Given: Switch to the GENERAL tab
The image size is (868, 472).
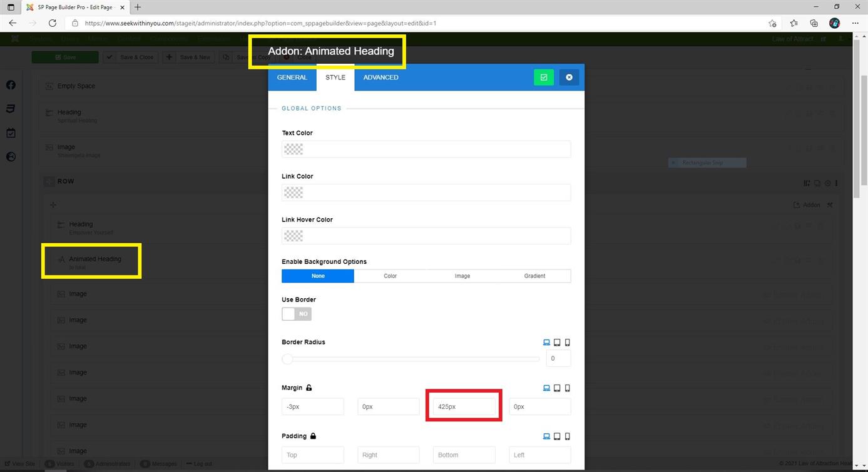Looking at the screenshot, I should coord(292,78).
